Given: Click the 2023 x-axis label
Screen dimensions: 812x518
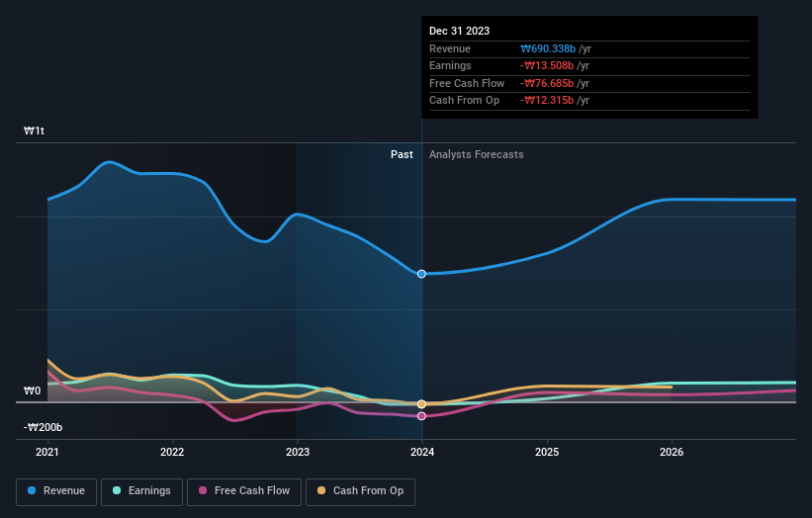Looking at the screenshot, I should tap(298, 453).
